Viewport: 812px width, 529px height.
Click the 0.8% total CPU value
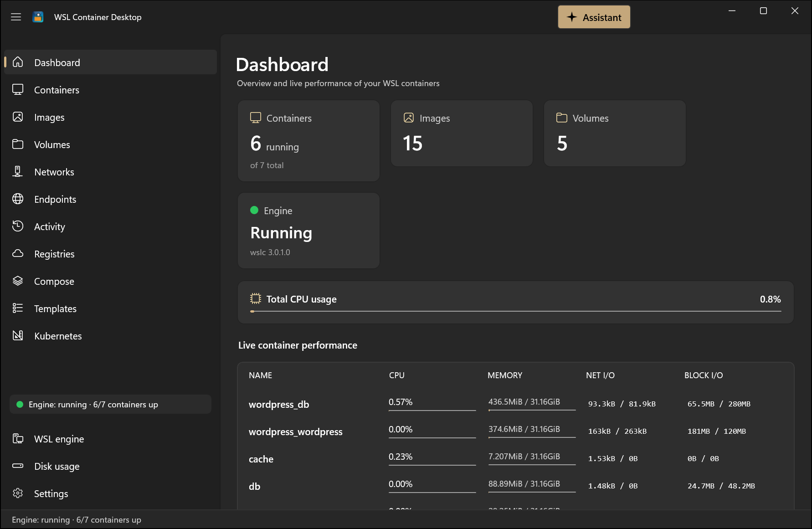(770, 299)
